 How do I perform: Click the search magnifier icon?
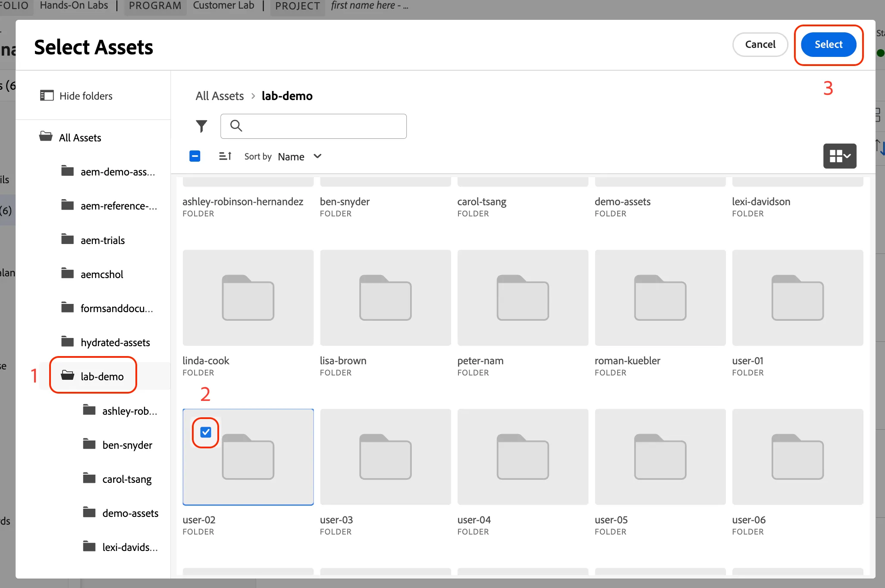(236, 125)
